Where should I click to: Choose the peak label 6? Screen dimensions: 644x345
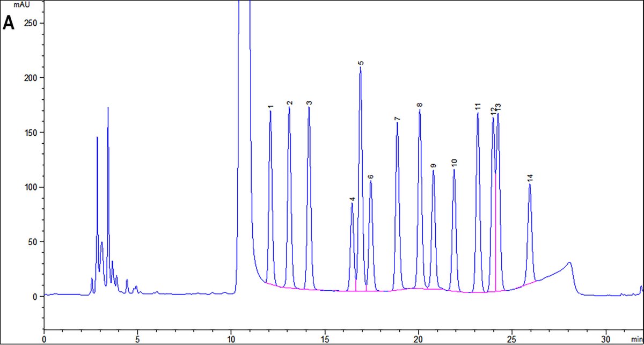pyautogui.click(x=370, y=177)
